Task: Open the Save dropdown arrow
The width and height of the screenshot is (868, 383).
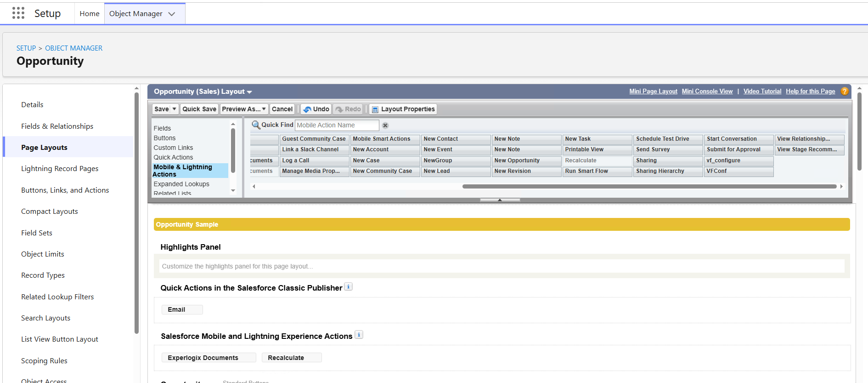Action: [175, 109]
